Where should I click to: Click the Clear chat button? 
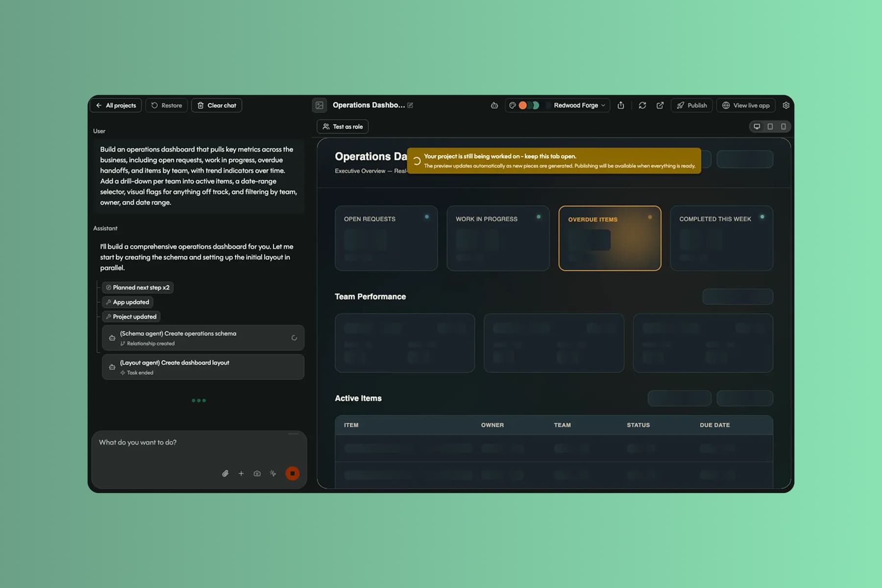(217, 105)
